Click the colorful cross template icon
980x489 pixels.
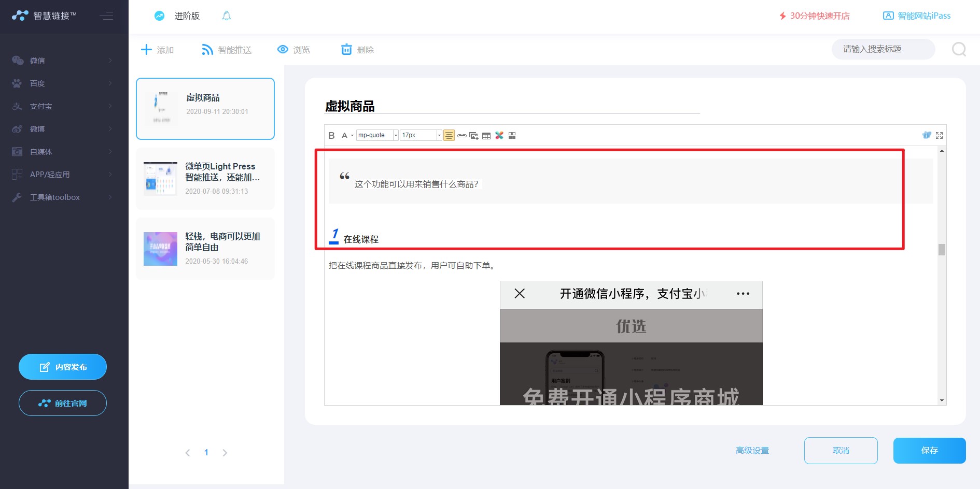499,135
